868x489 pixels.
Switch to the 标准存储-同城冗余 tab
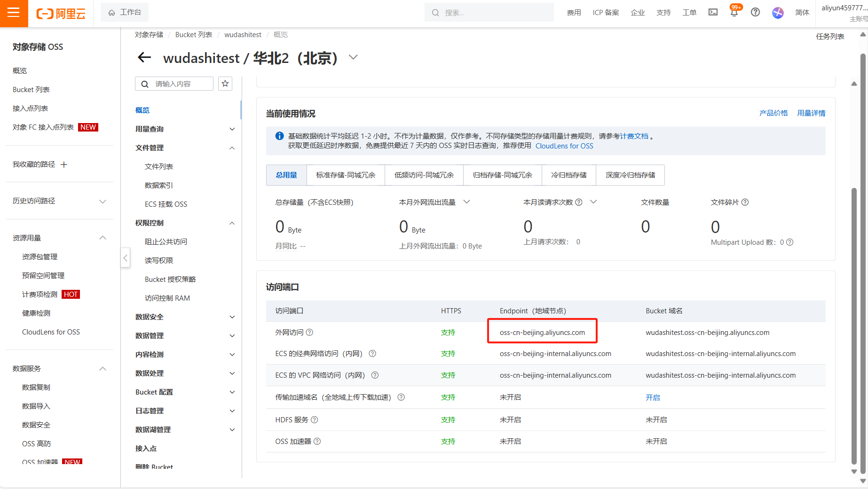pos(346,175)
